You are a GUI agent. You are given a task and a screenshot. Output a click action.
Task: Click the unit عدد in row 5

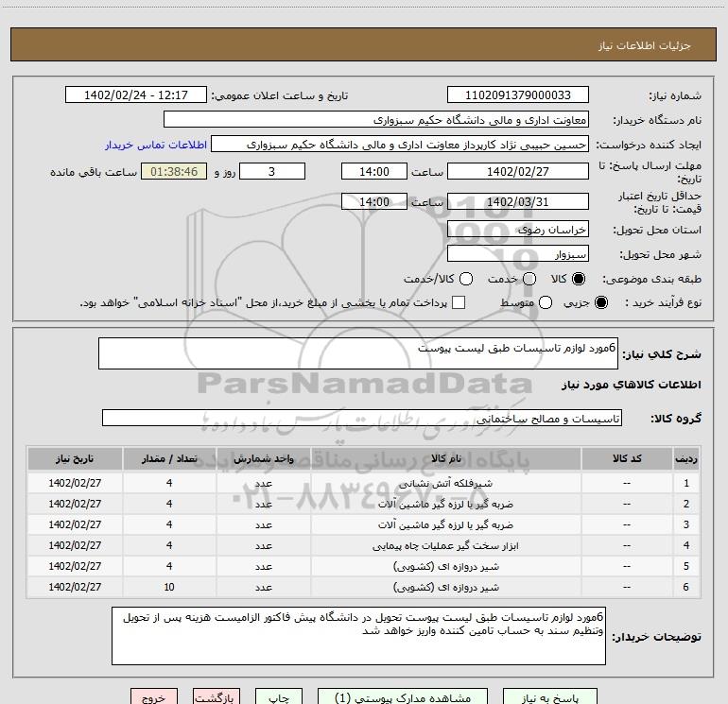pyautogui.click(x=263, y=567)
